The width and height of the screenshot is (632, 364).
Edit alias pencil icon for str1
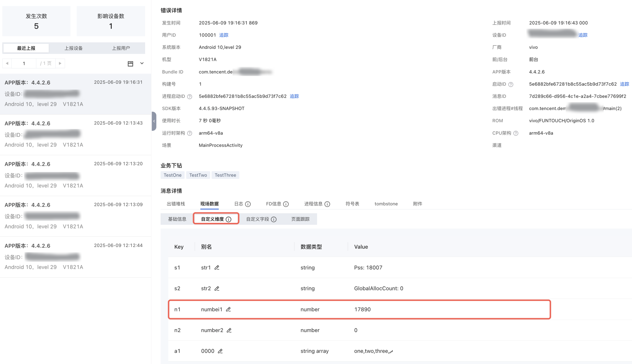coord(217,267)
